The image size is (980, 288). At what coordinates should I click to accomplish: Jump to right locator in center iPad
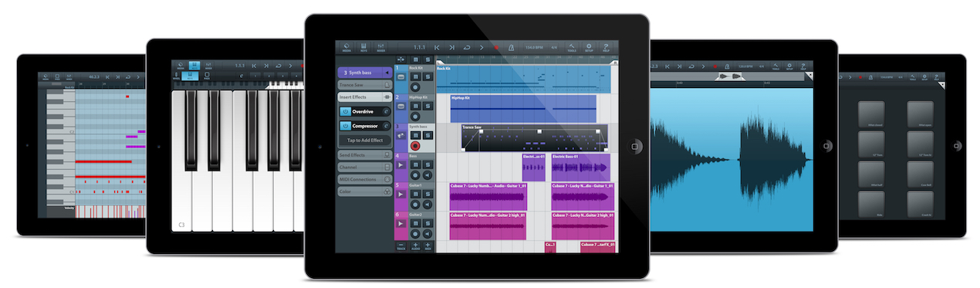click(451, 47)
